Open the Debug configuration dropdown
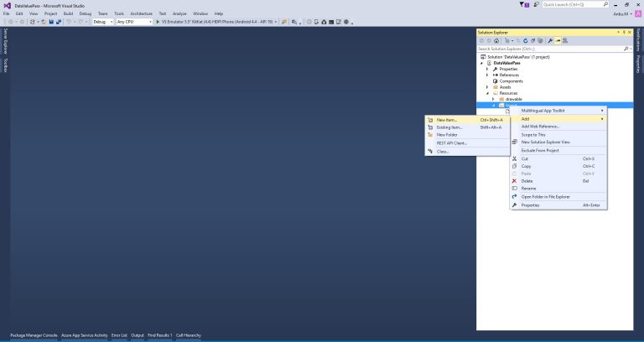The height and width of the screenshot is (342, 644). (102, 22)
